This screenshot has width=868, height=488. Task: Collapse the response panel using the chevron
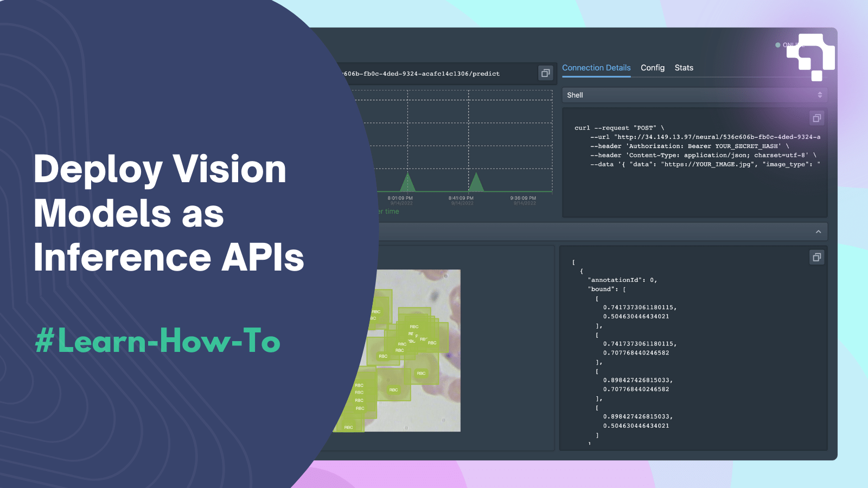(818, 232)
